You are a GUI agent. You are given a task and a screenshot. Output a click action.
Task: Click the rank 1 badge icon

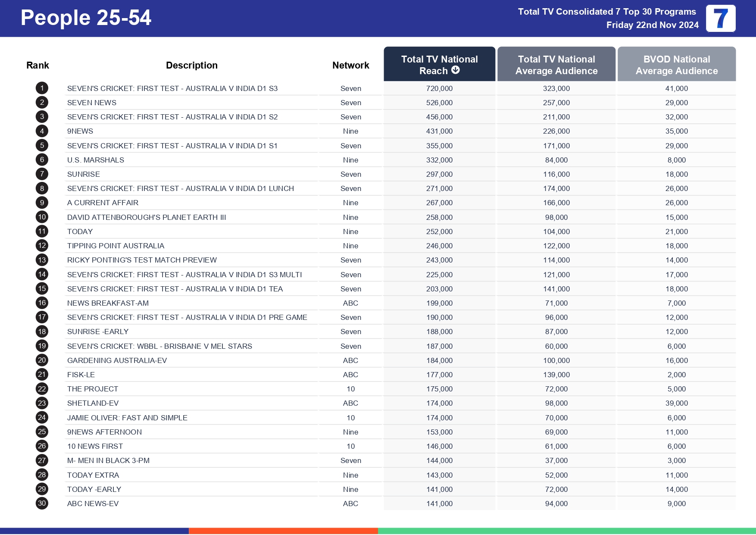(41, 88)
